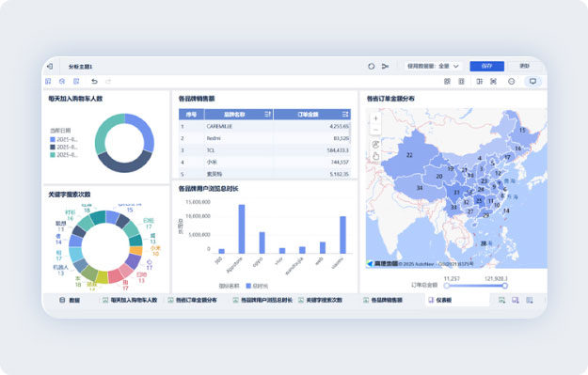Click the refresh circle icon in header
588x375 pixels.
point(371,67)
